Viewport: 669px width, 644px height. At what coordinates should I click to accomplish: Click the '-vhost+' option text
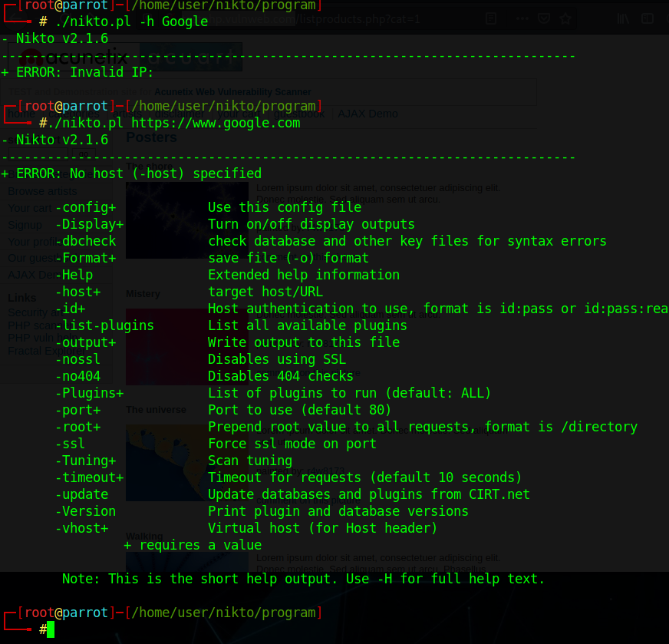click(81, 528)
